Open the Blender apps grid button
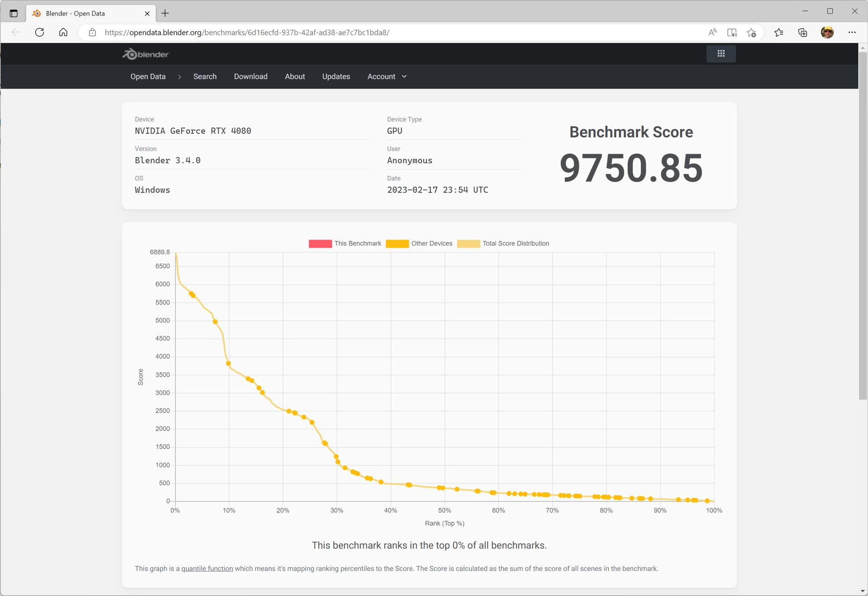The width and height of the screenshot is (868, 596). point(721,54)
